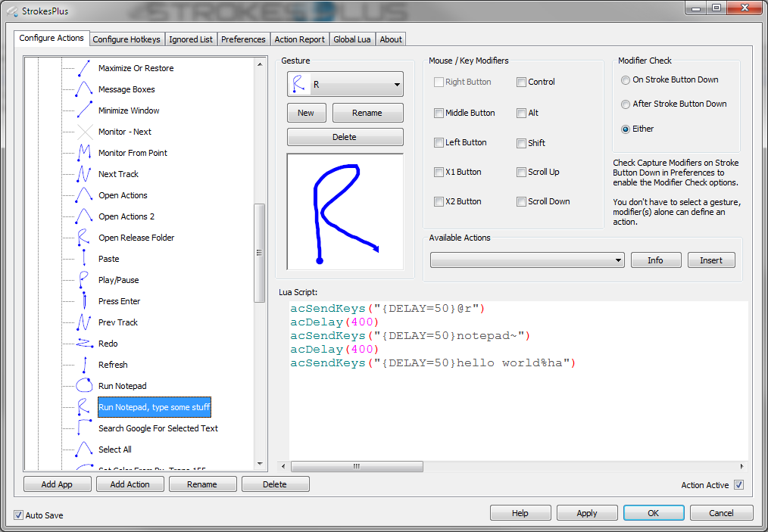This screenshot has height=532, width=768.
Task: Click the Insert button
Action: point(710,260)
